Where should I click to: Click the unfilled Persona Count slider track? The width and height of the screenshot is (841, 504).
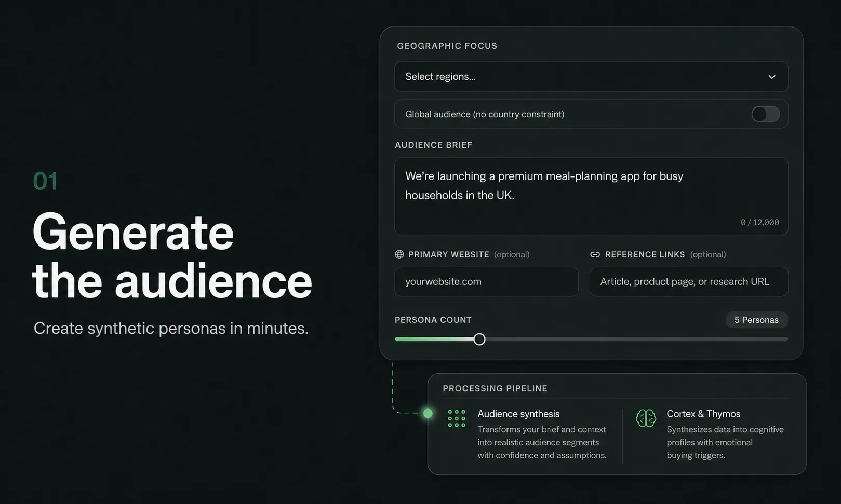(x=637, y=339)
